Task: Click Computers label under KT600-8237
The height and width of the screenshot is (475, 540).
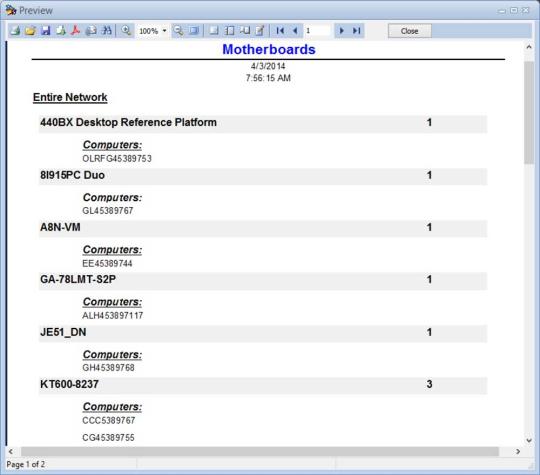Action: [x=112, y=407]
